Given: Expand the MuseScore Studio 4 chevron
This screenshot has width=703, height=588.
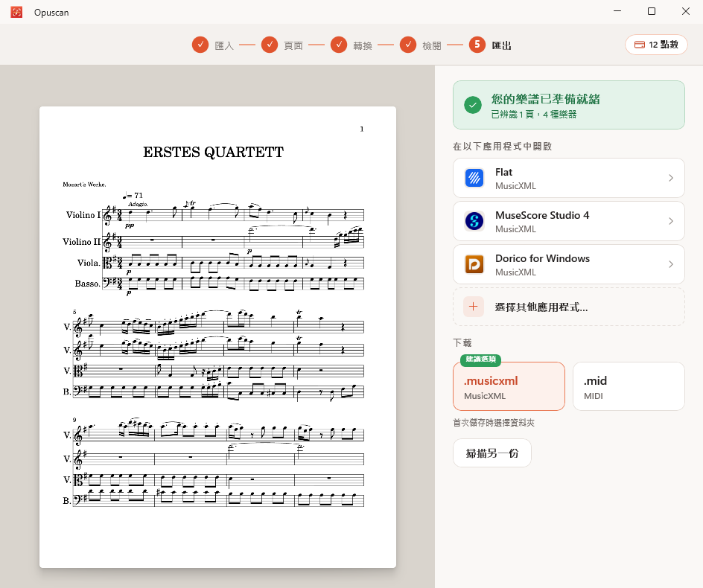Looking at the screenshot, I should [671, 221].
